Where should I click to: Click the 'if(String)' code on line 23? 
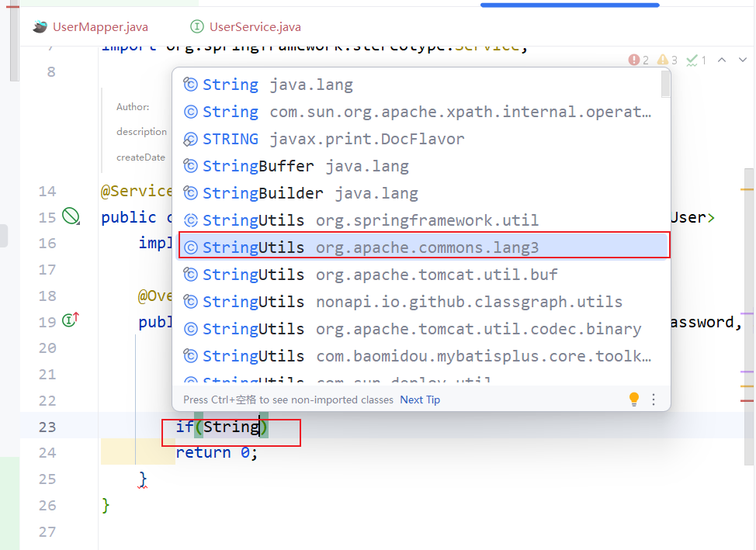222,427
